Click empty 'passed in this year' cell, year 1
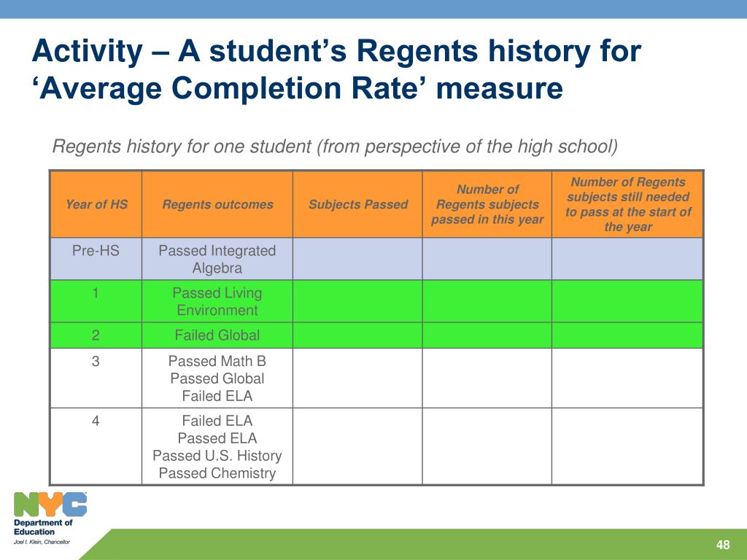This screenshot has height=560, width=747. point(487,301)
